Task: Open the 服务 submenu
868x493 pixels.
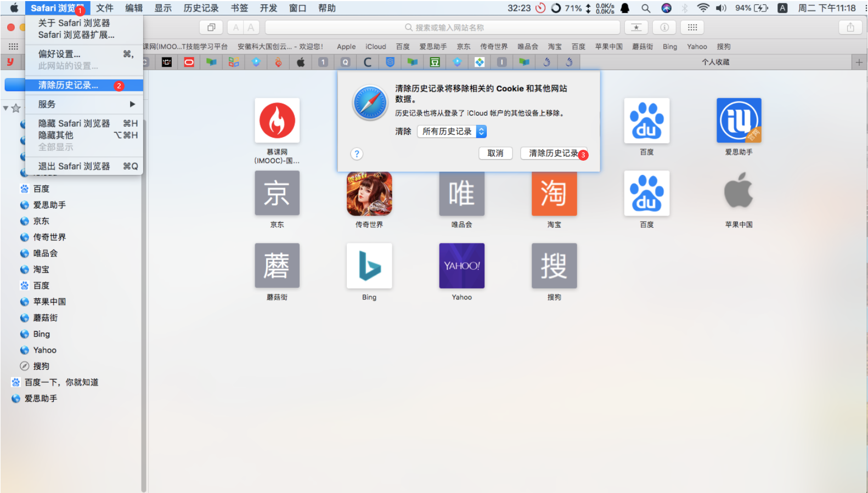Action: click(84, 104)
